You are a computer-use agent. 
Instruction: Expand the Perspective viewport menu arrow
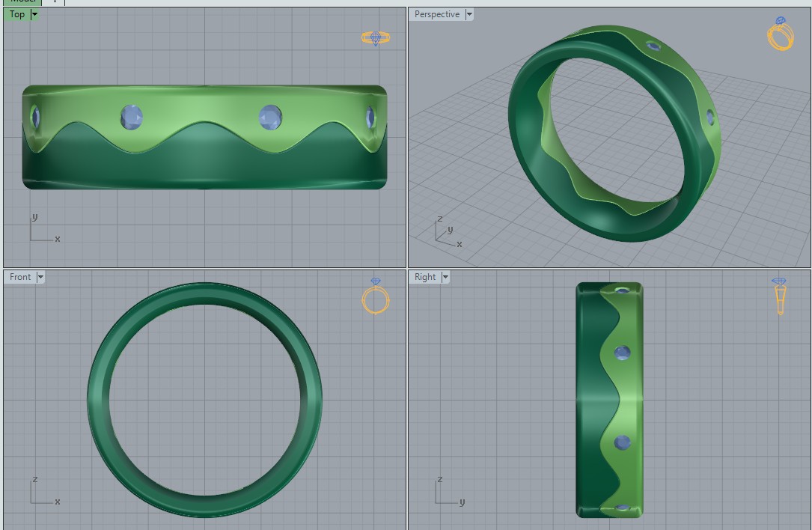pos(469,14)
